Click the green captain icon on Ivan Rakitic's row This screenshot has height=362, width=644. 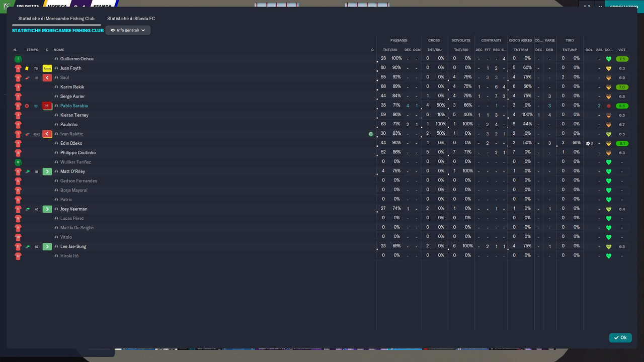(x=371, y=134)
